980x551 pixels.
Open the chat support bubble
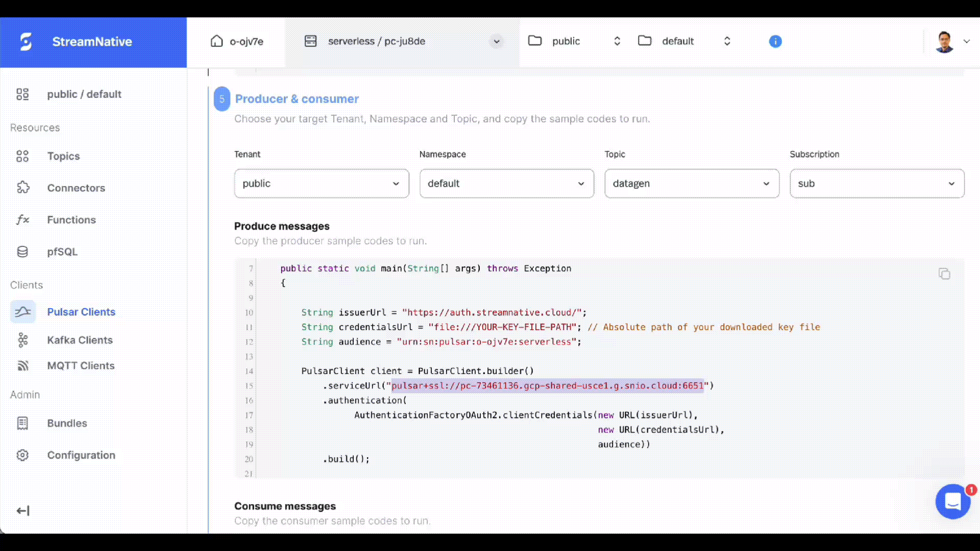(952, 502)
